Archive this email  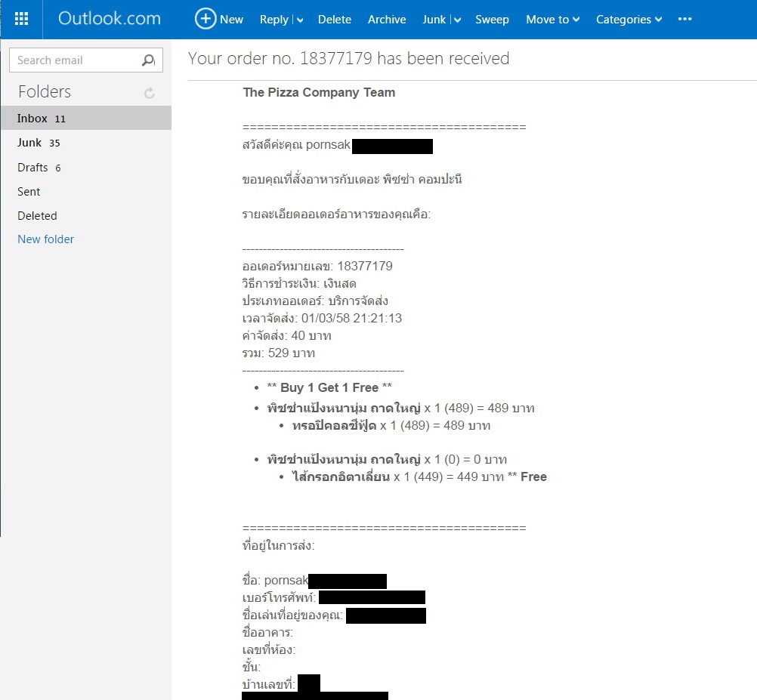[x=387, y=20]
